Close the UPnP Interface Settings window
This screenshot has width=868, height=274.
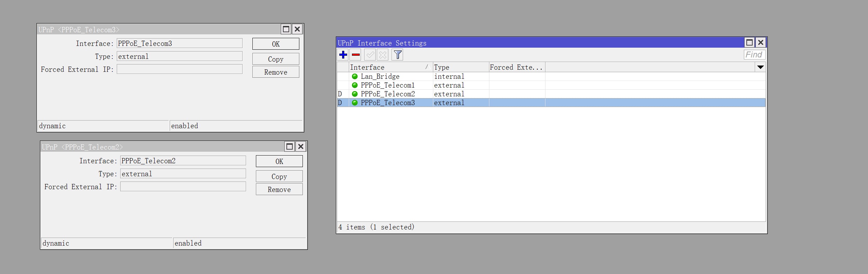pyautogui.click(x=761, y=42)
